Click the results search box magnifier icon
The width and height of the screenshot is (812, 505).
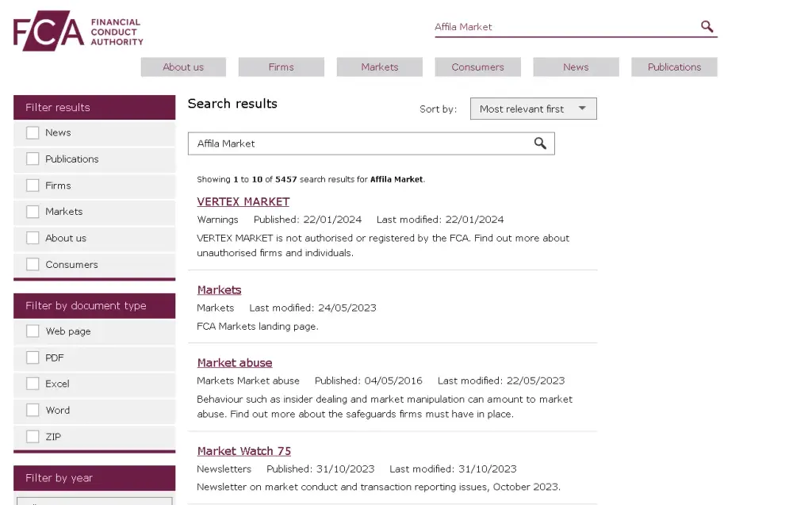click(x=540, y=143)
